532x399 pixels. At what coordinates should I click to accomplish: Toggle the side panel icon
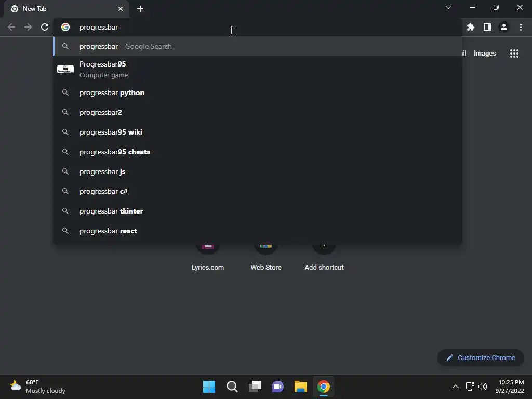[x=487, y=27]
